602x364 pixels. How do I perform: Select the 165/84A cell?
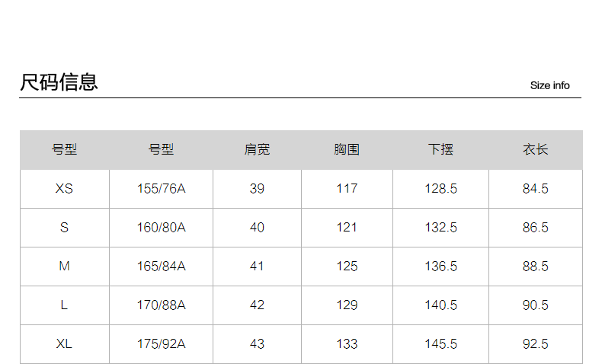click(161, 267)
